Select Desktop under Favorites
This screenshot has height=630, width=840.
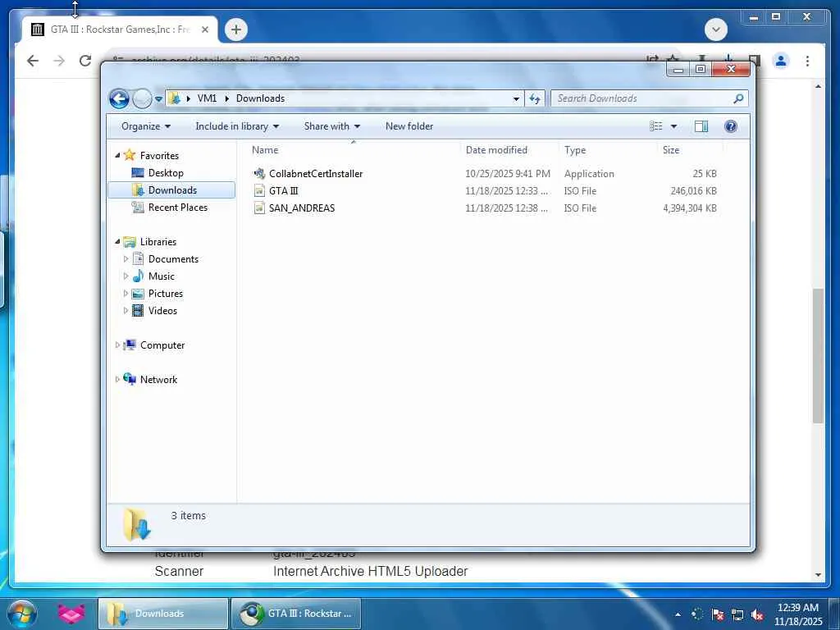pyautogui.click(x=166, y=172)
